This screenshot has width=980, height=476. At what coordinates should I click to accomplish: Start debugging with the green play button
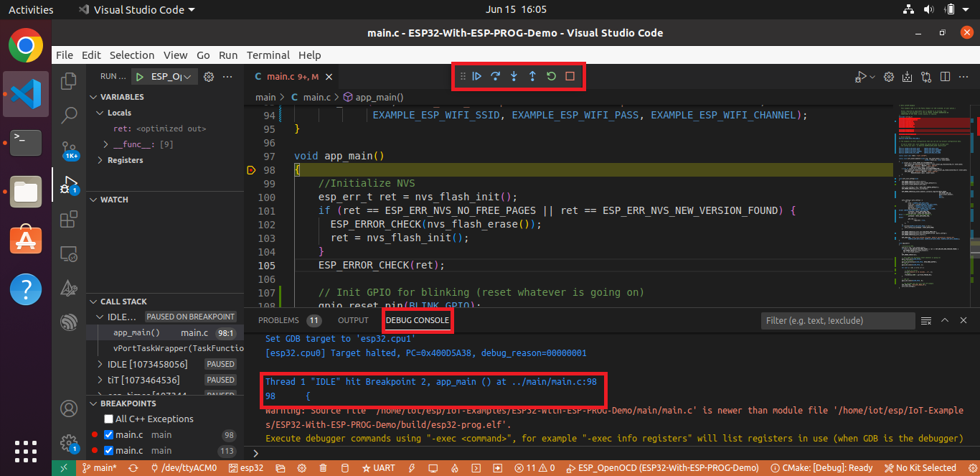click(141, 76)
